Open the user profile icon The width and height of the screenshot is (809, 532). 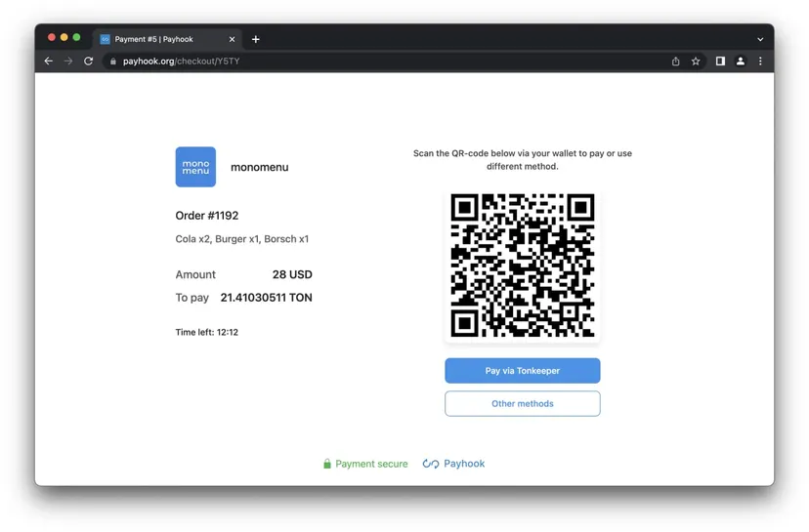741,61
